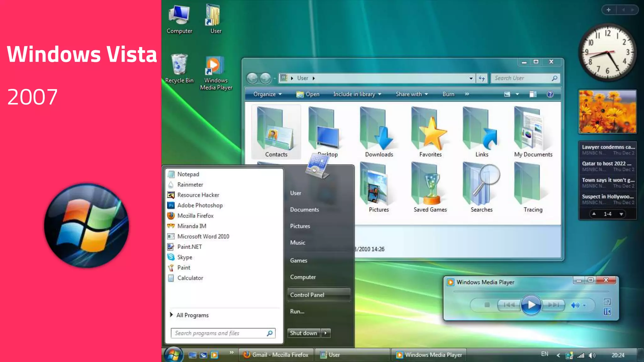Screen dimensions: 644x362
Task: Click the flower slideshow gadget thumbnail
Action: (x=607, y=112)
